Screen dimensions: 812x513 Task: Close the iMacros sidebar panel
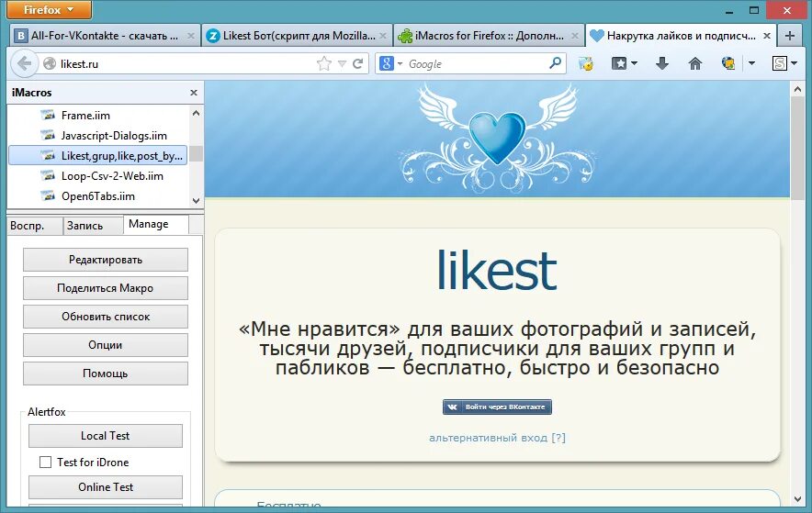click(x=194, y=93)
